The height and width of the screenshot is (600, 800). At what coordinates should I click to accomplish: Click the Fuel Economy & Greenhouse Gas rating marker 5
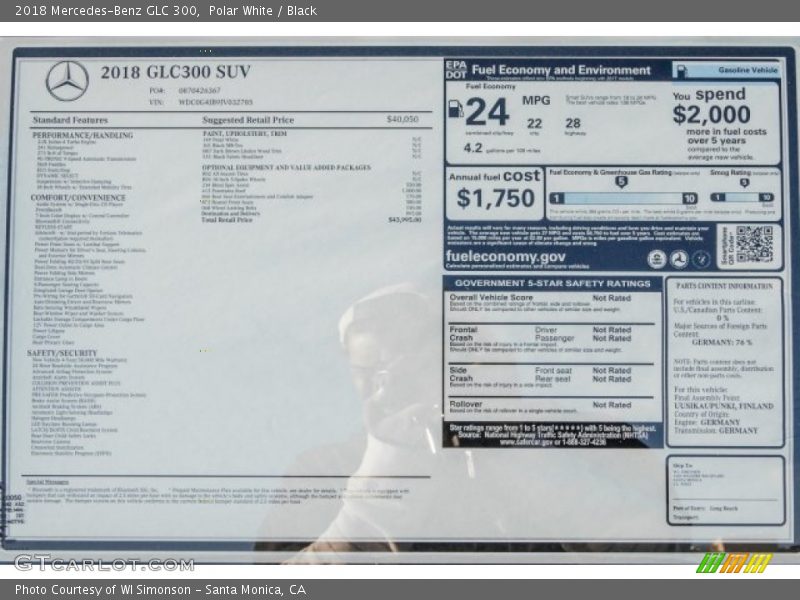621,182
